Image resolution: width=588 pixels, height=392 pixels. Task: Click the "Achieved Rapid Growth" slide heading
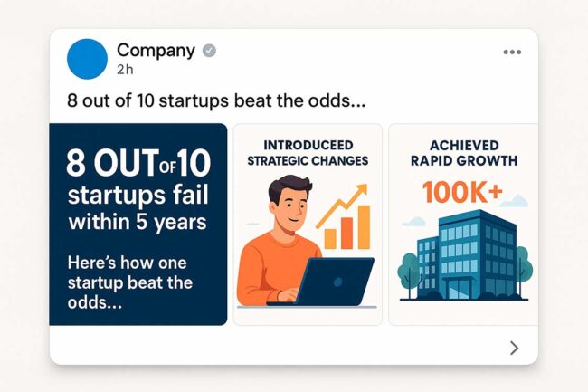tap(462, 153)
